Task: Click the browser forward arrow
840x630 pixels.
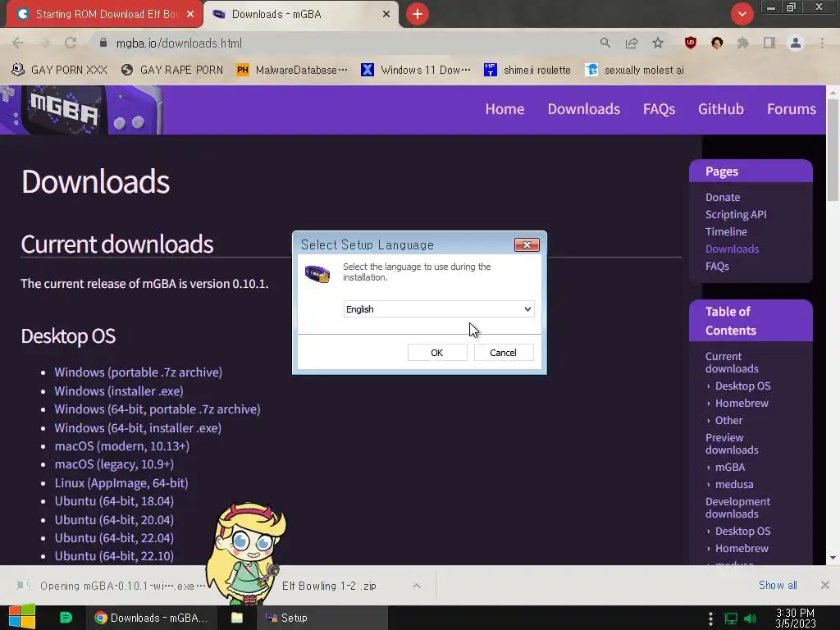Action: [44, 43]
